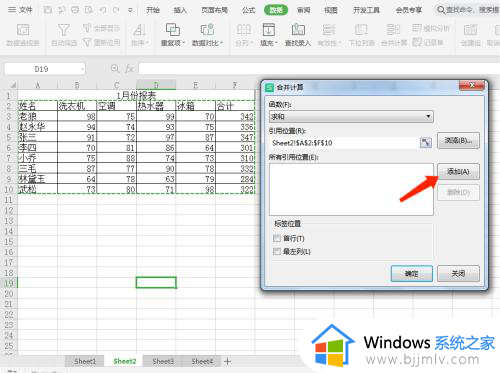Click the 1月份报表 title cell

(x=136, y=96)
